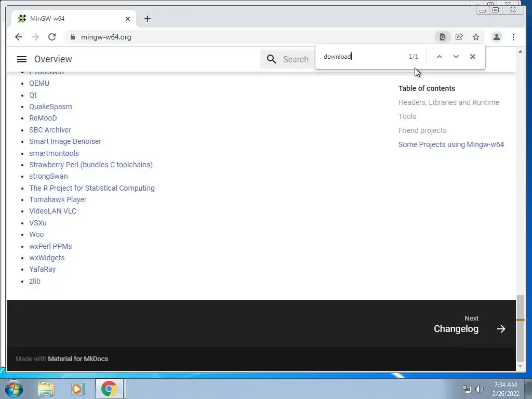Open the Qt link

point(33,95)
